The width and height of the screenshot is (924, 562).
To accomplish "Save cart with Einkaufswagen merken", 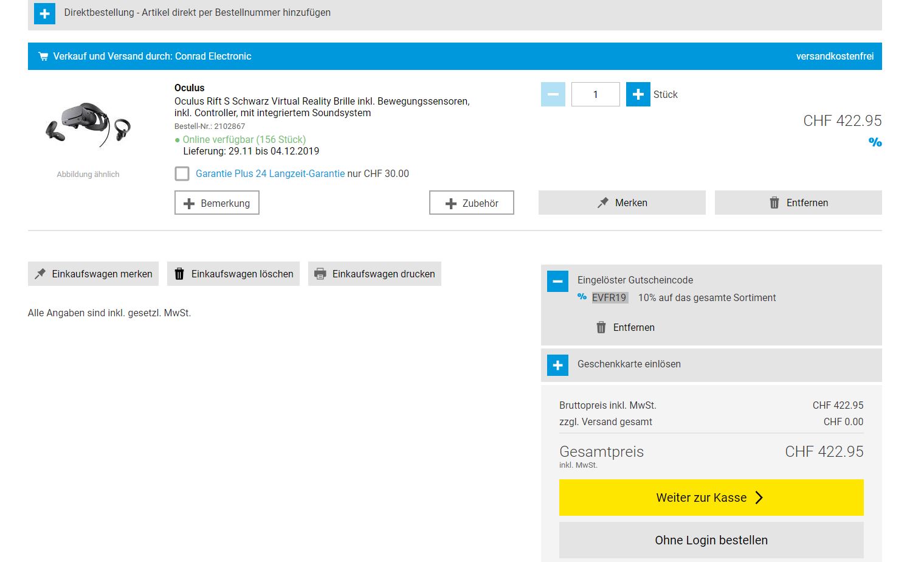I will (93, 274).
